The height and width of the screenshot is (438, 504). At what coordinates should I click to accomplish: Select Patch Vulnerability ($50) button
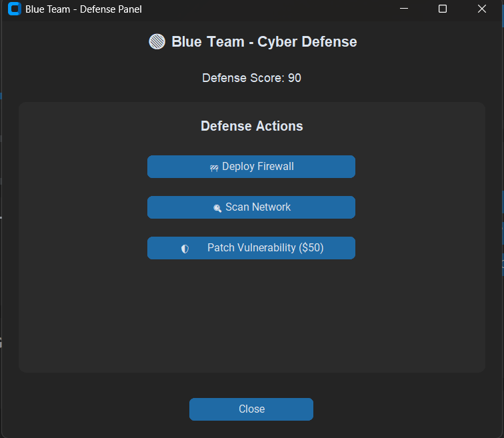[251, 248]
